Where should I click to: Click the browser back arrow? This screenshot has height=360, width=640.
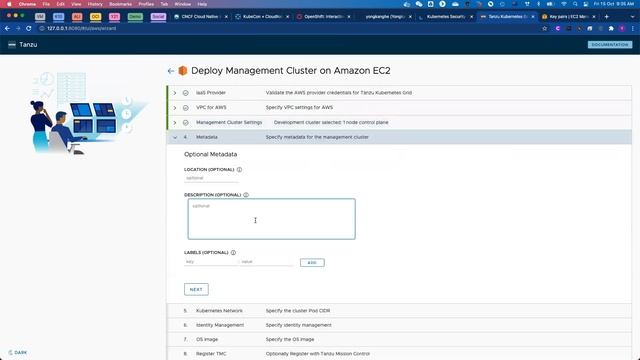tap(7, 28)
